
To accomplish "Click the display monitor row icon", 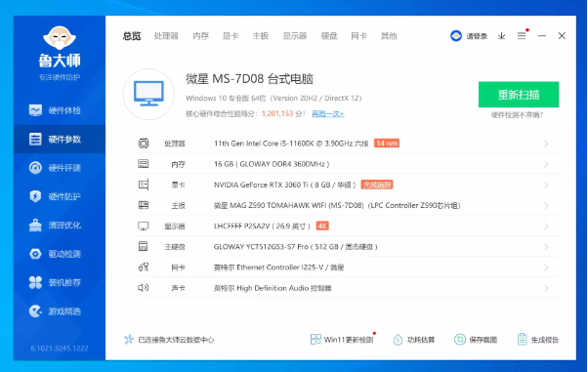I will click(144, 227).
